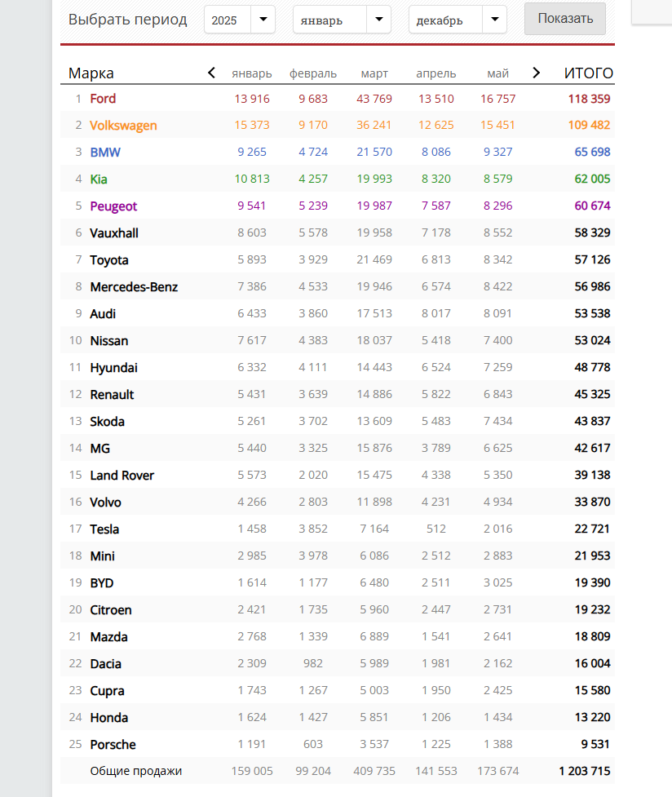Open the Vauxhall brand link
The height and width of the screenshot is (797, 672).
(114, 233)
